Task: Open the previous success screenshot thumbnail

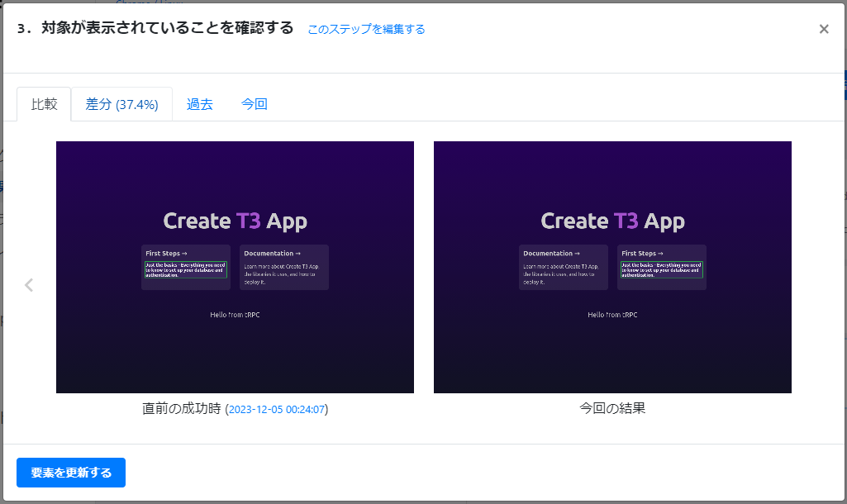Action: (235, 267)
